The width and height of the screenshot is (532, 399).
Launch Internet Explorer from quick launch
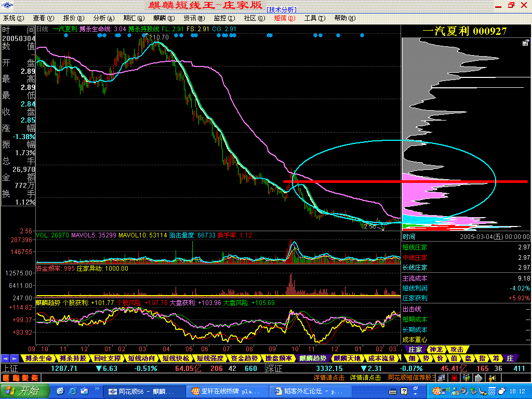[x=72, y=392]
